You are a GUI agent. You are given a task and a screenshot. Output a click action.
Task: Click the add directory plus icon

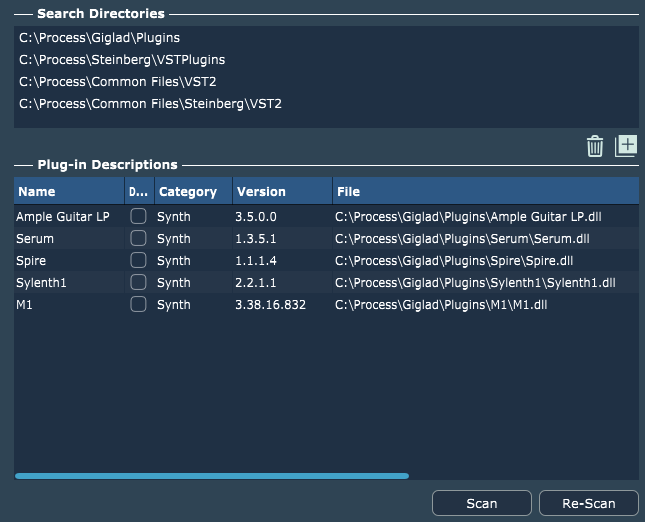pyautogui.click(x=626, y=146)
